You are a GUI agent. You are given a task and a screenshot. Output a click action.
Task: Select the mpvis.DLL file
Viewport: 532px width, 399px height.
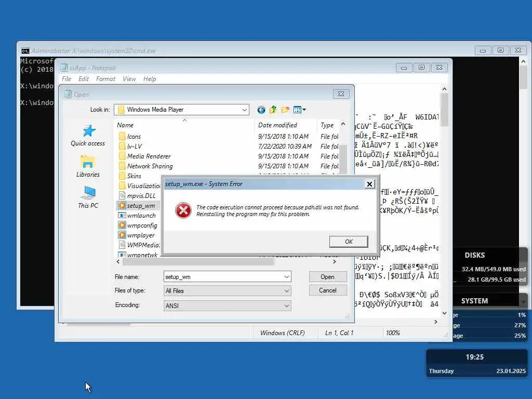point(141,196)
